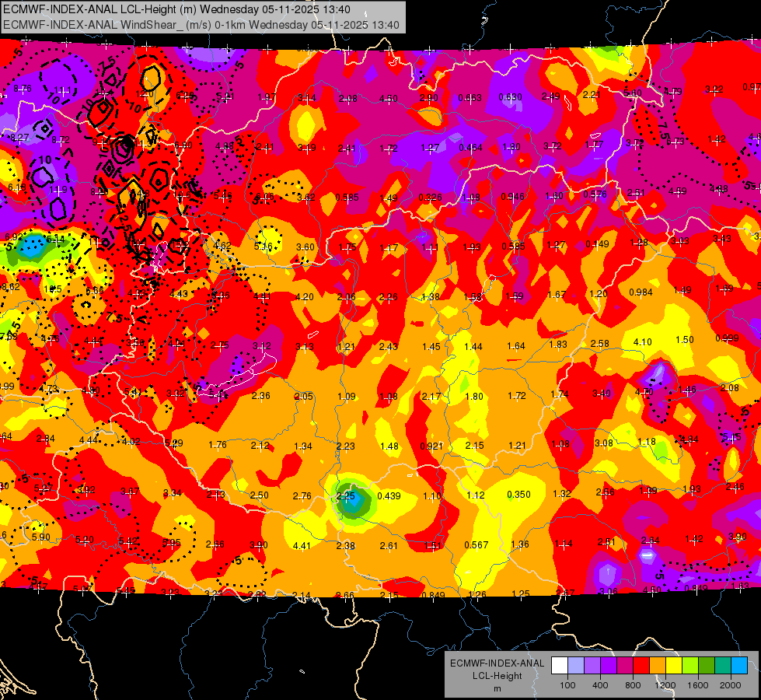
Task: Click the wind shear value 0.999
Action: click(727, 338)
